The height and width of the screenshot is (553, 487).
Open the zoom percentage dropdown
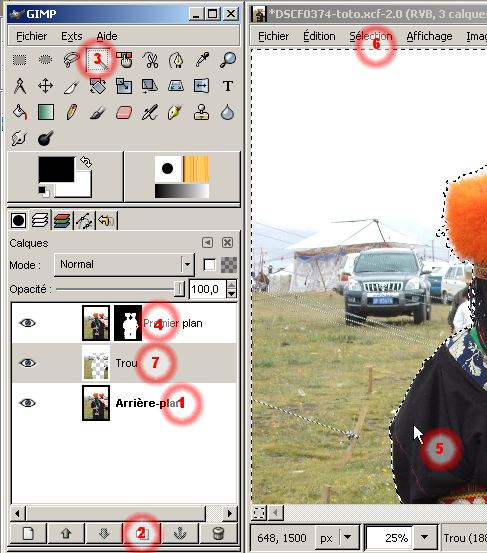tap(424, 537)
